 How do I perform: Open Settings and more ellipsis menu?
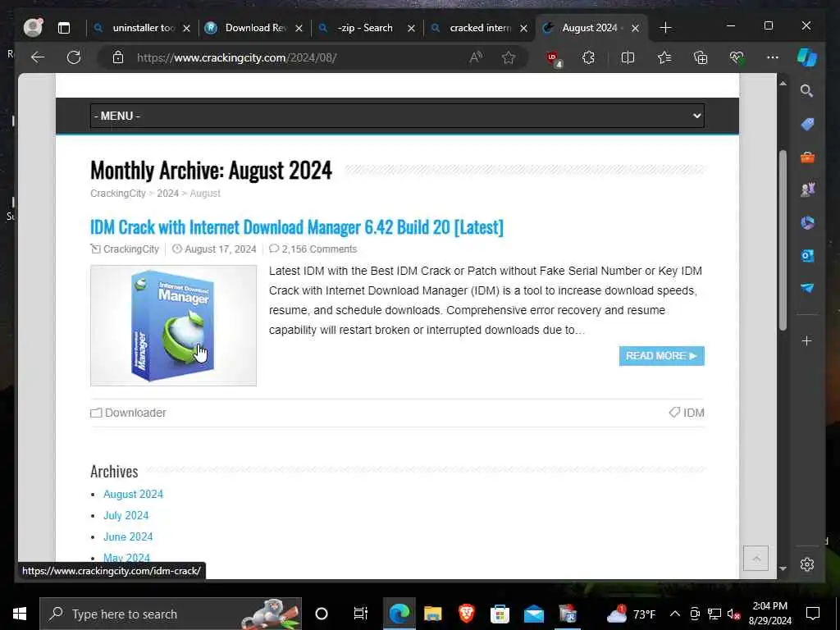pyautogui.click(x=772, y=57)
